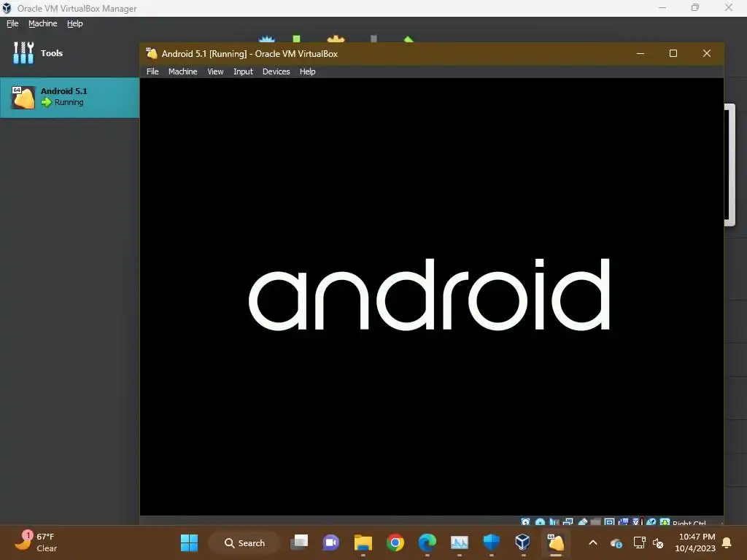Minimize the Android 5.1 VM window
The width and height of the screenshot is (747, 560).
[x=640, y=53]
